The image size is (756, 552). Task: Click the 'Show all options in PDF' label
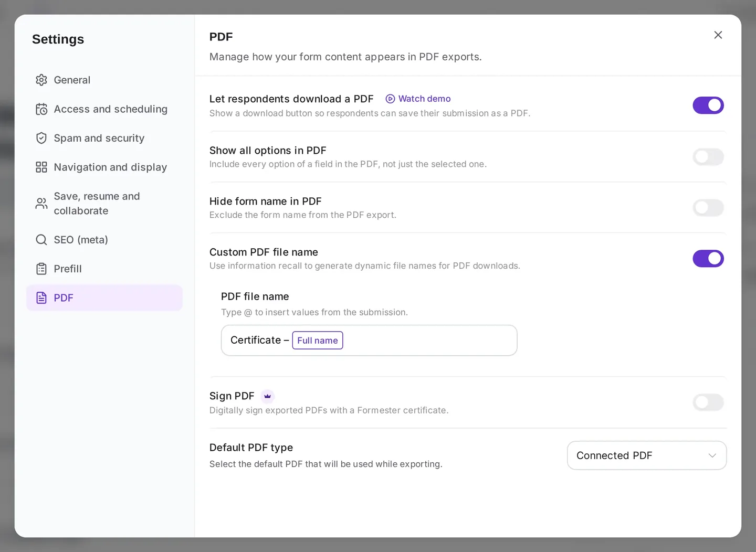point(268,151)
